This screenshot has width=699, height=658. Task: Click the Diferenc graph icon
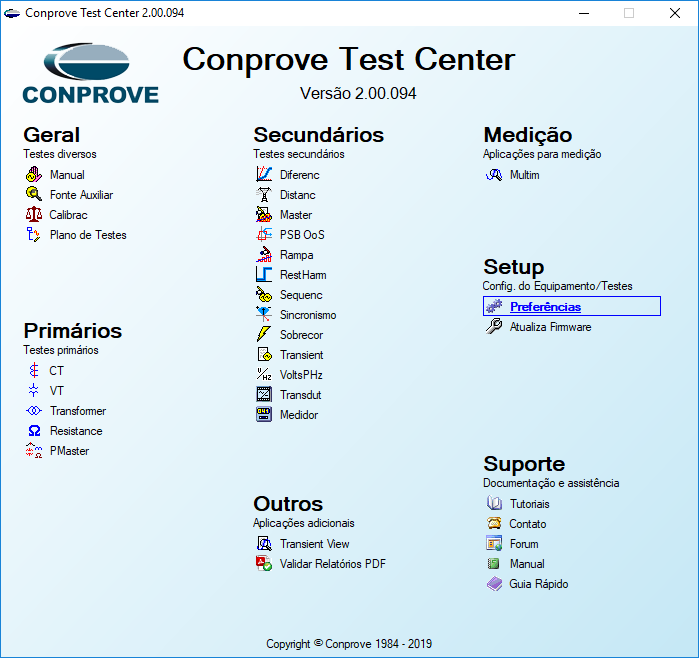[264, 174]
